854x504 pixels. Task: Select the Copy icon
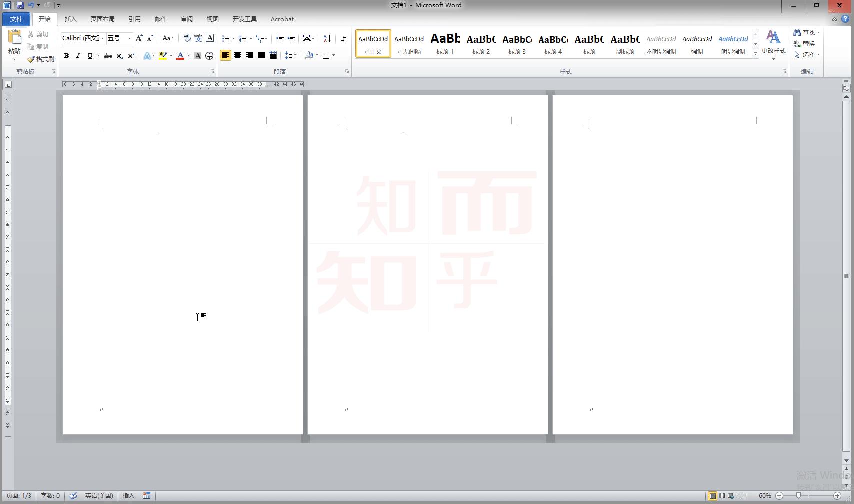(31, 46)
